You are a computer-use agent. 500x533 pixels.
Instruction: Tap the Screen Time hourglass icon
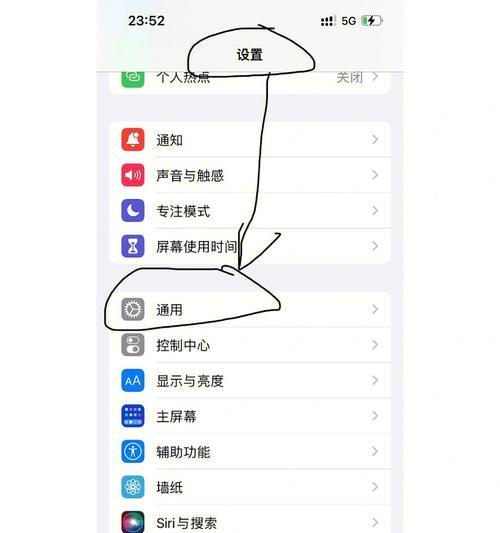tap(133, 246)
